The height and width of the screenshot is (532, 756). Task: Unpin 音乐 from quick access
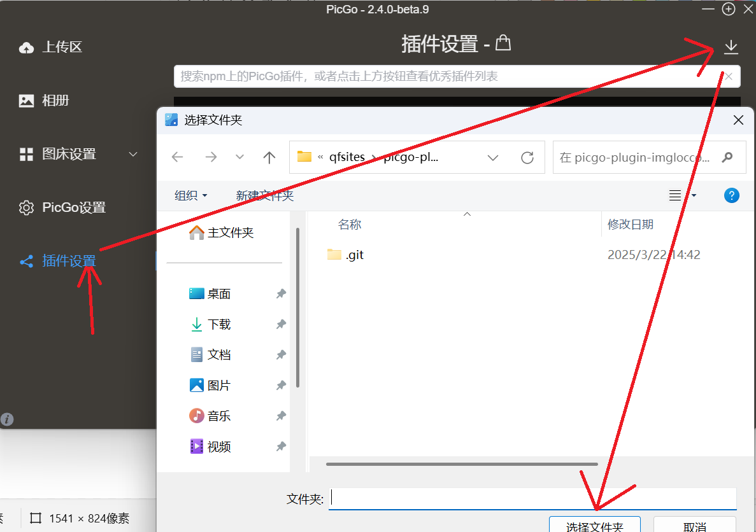point(280,416)
